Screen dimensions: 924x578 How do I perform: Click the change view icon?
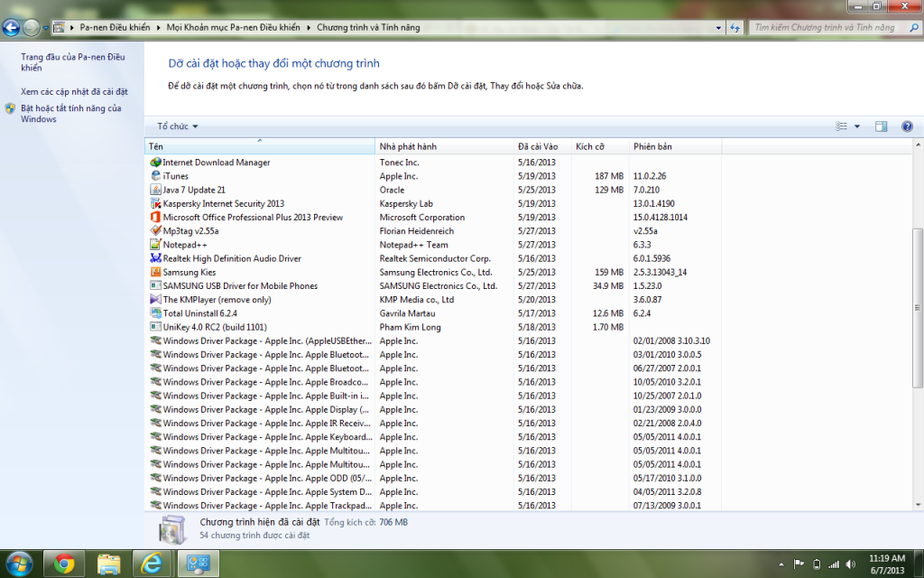click(842, 126)
